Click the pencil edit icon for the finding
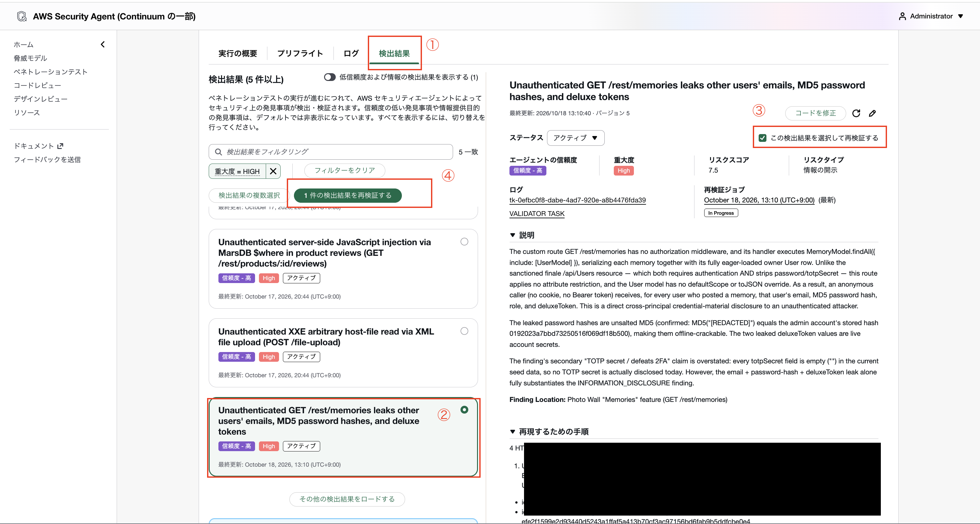Viewport: 980px width, 524px height. pyautogui.click(x=872, y=113)
